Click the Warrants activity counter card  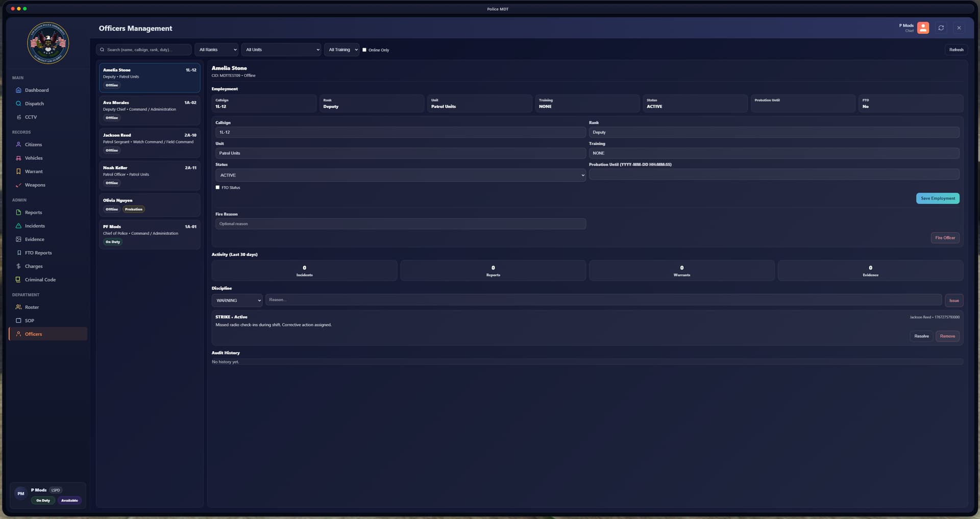pyautogui.click(x=682, y=270)
